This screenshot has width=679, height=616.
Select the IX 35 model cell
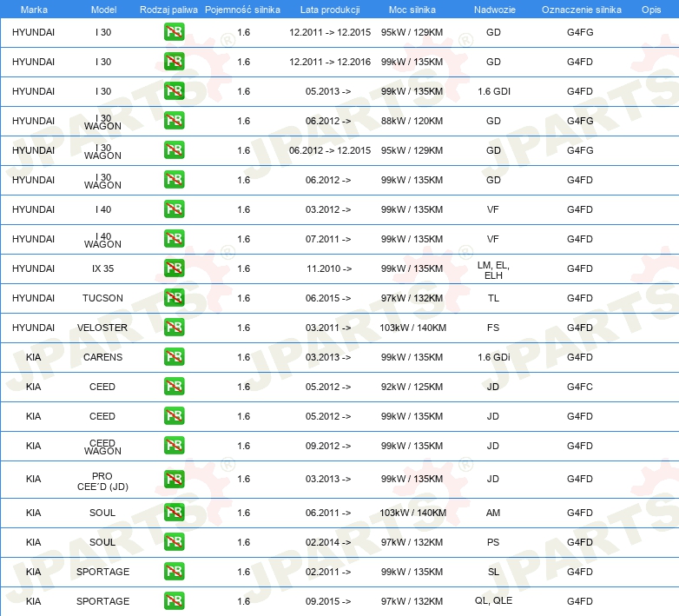[102, 268]
